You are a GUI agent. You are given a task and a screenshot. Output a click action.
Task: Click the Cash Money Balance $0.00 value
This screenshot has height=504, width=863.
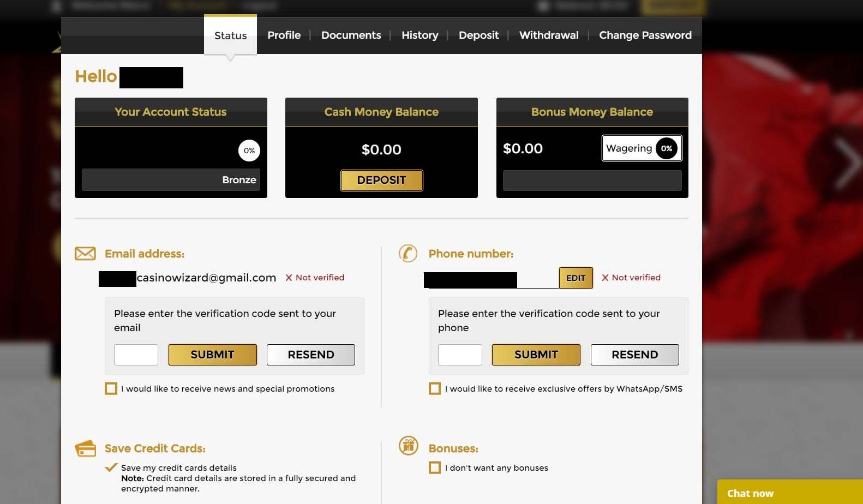pos(381,149)
